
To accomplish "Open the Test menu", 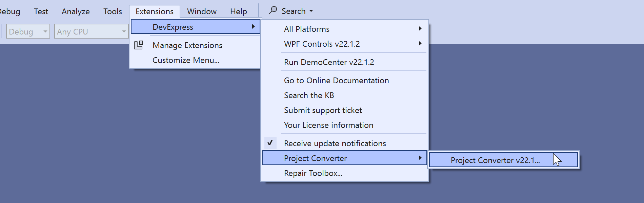I will 41,12.
